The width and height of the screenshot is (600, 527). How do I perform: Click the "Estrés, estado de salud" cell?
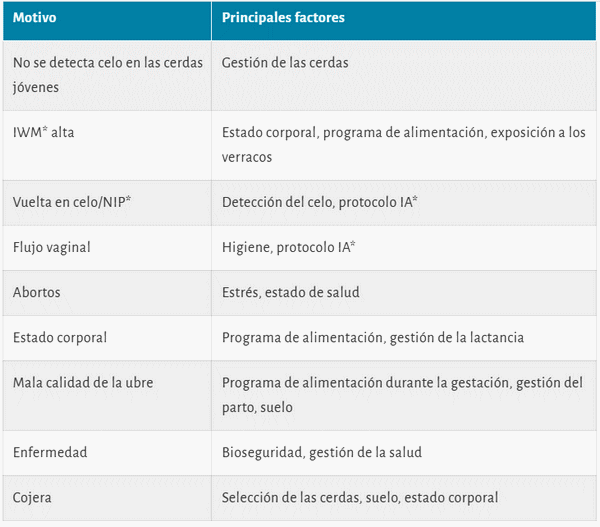291,292
